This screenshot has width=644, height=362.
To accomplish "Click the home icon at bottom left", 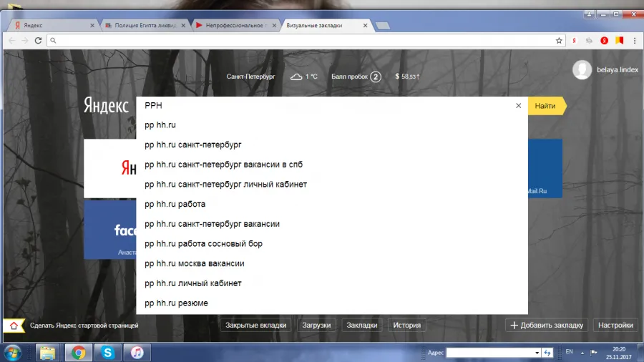I will point(14,326).
